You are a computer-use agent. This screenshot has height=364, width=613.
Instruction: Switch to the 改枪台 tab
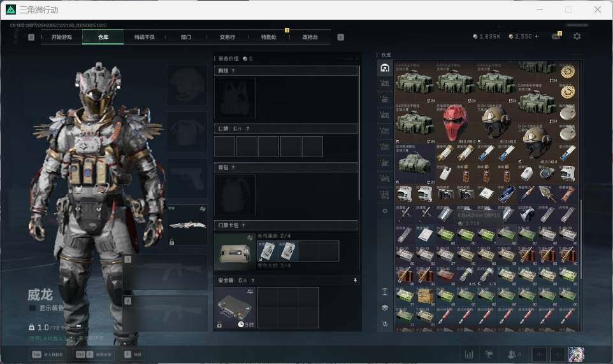click(310, 37)
